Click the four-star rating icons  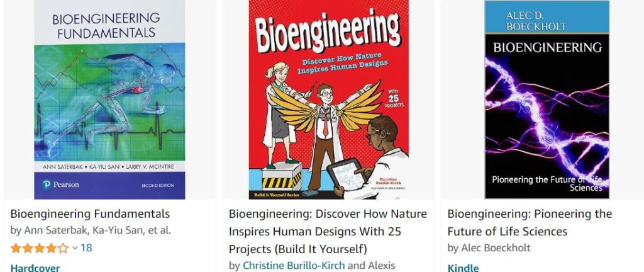(x=40, y=248)
